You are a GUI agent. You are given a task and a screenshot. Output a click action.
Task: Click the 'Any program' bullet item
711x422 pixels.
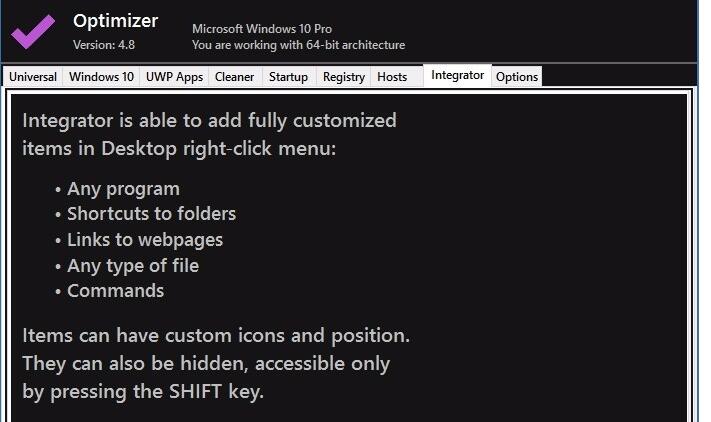coord(123,189)
